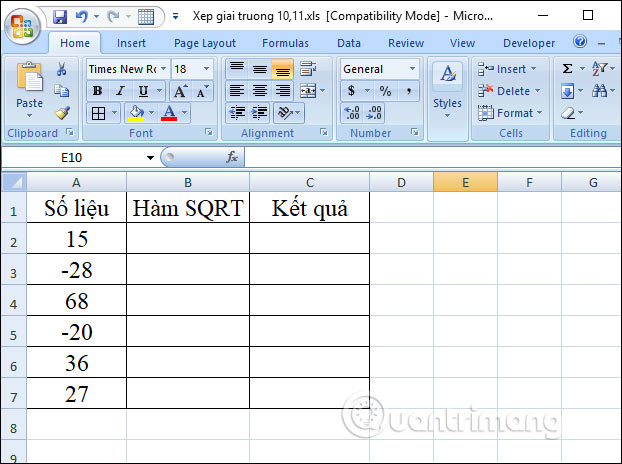Screen dimensions: 622x464
Task: Open the Clear eraser tool
Action: pos(568,113)
